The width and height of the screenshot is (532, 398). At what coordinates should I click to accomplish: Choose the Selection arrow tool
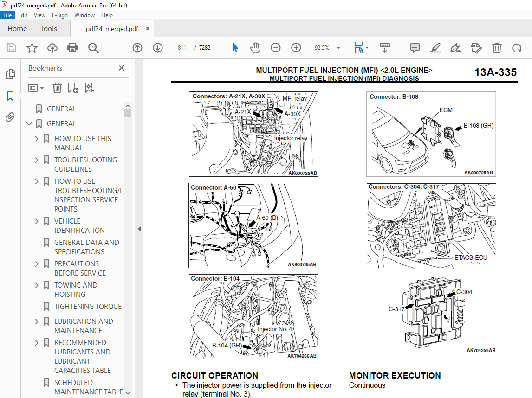(x=235, y=48)
